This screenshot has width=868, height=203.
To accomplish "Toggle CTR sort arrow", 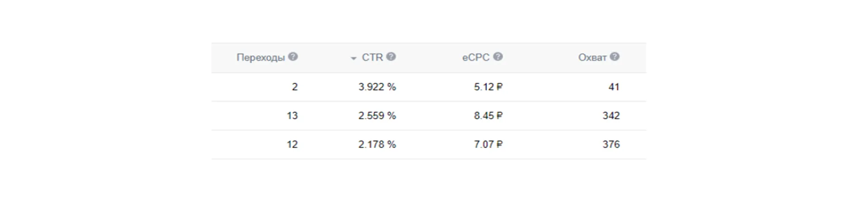I will 354,58.
